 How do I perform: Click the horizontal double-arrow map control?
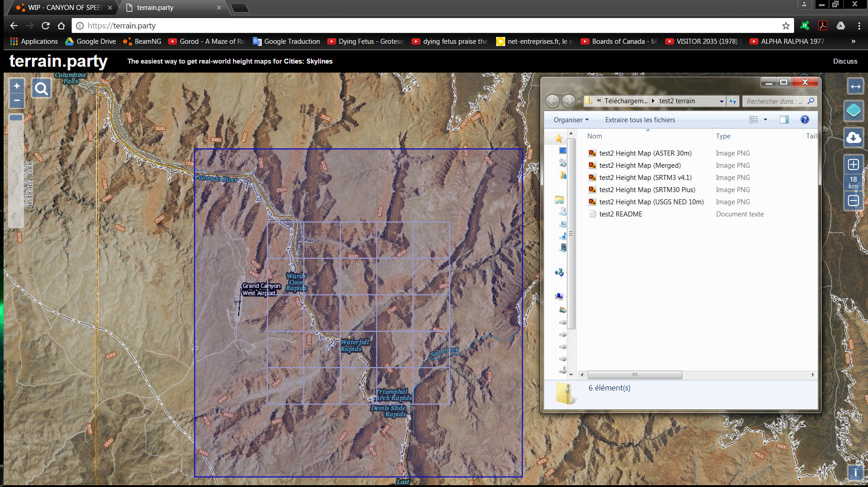pos(855,87)
